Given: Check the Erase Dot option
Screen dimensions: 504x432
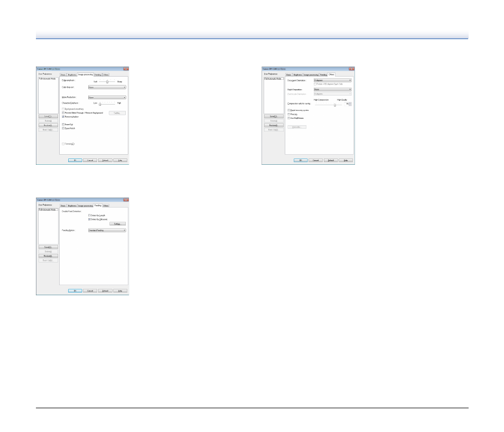Looking at the screenshot, I should point(63,124).
